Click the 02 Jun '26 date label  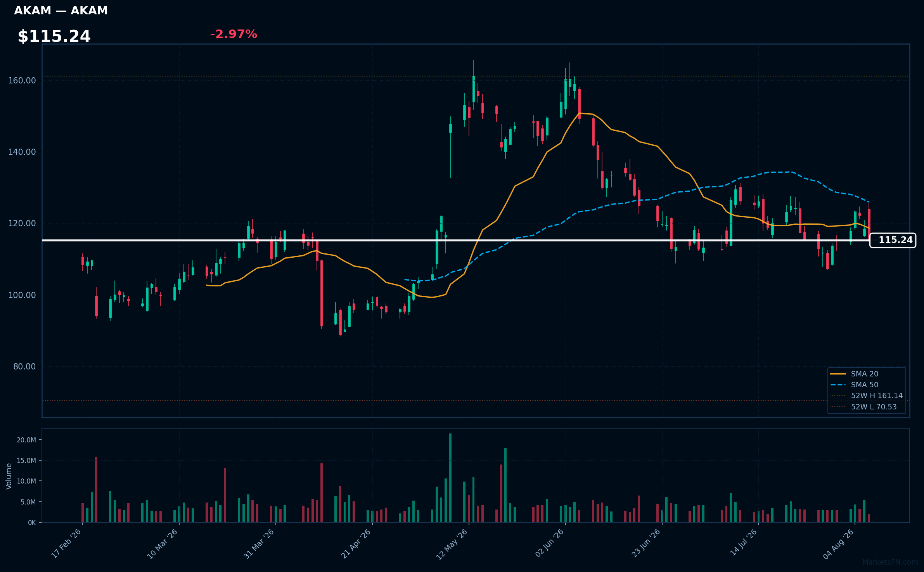pyautogui.click(x=549, y=544)
